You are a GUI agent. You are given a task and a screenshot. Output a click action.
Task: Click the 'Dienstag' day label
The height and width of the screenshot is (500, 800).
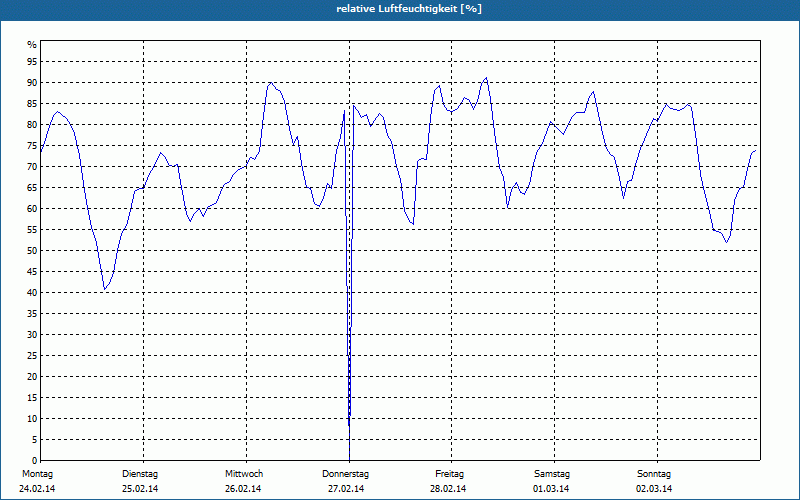[140, 474]
